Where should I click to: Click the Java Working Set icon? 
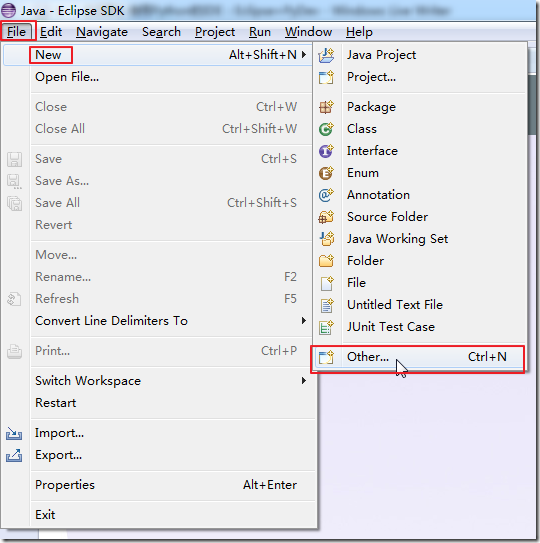[x=326, y=239]
